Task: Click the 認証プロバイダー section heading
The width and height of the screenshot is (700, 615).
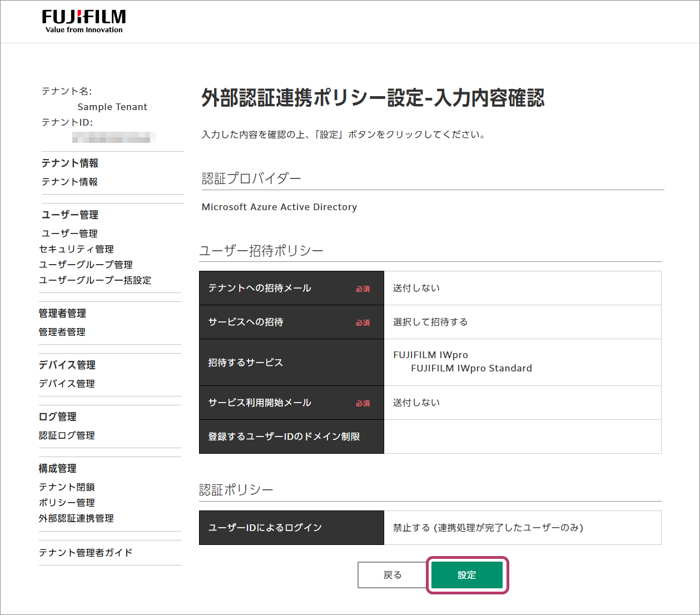Action: (x=251, y=178)
